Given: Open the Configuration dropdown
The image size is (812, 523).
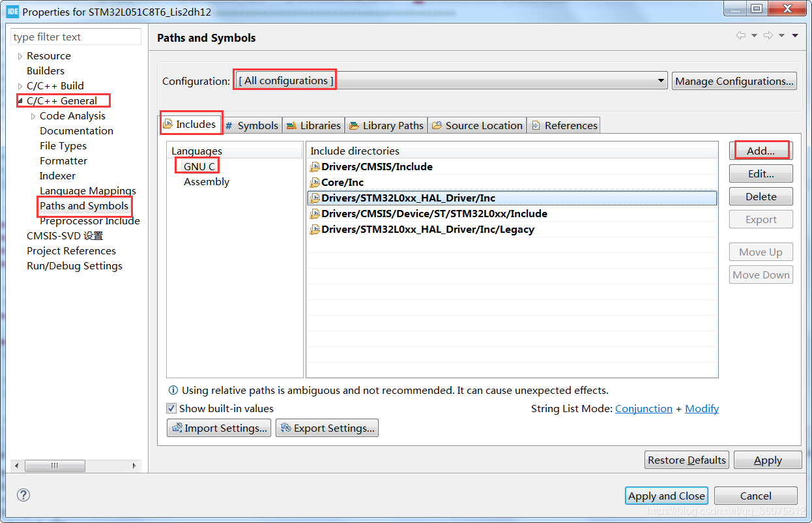Looking at the screenshot, I should click(x=450, y=81).
